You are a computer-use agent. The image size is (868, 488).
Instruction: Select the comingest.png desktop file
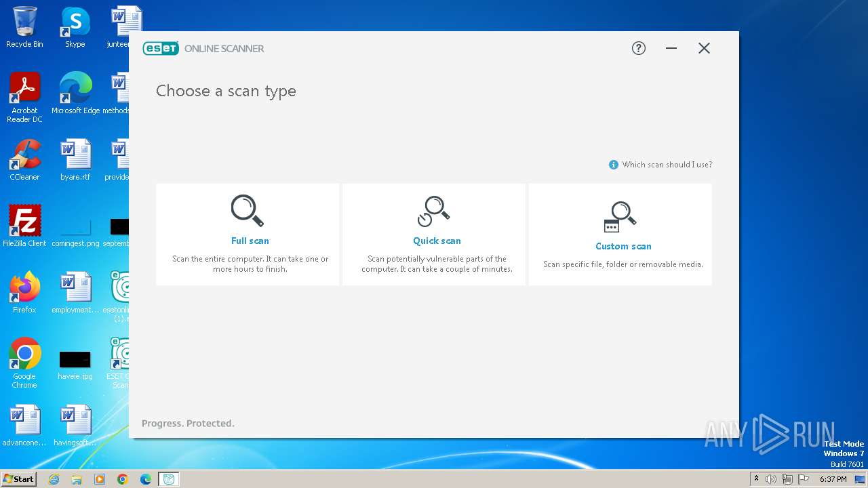coord(75,233)
